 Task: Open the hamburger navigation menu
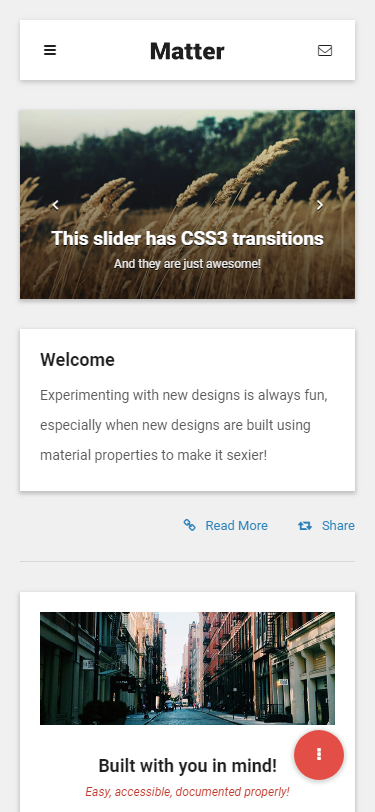(x=50, y=50)
